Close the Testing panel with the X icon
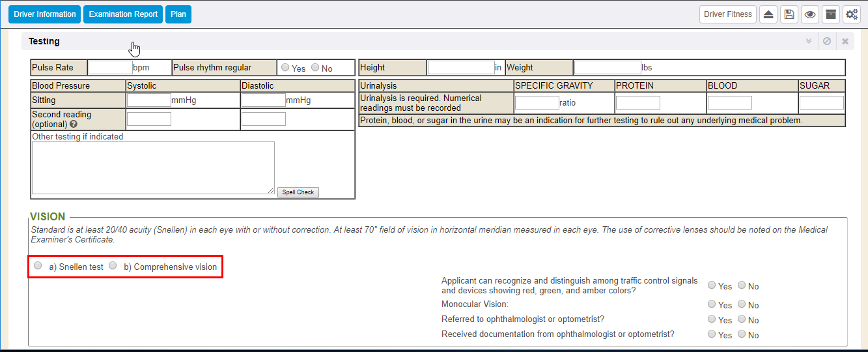868x352 pixels. (x=845, y=41)
